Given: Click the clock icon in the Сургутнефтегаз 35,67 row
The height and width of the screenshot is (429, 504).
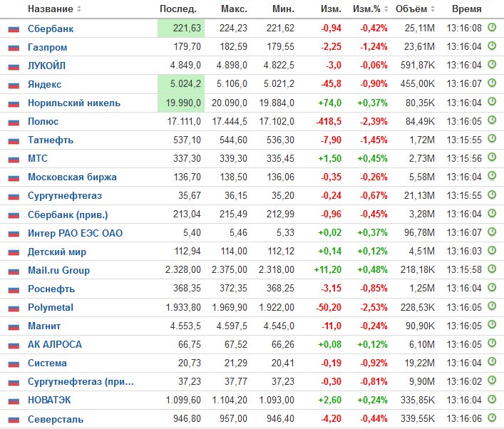Looking at the screenshot, I should (x=492, y=195).
